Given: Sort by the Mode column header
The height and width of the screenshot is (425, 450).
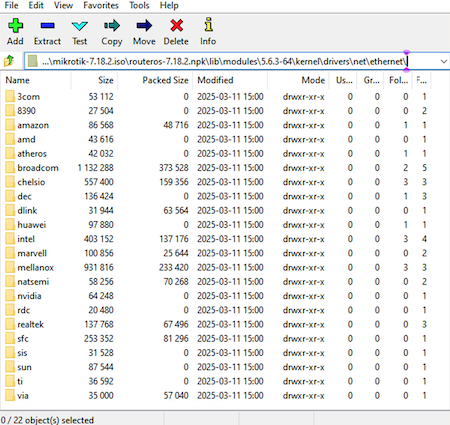Looking at the screenshot, I should (298, 80).
